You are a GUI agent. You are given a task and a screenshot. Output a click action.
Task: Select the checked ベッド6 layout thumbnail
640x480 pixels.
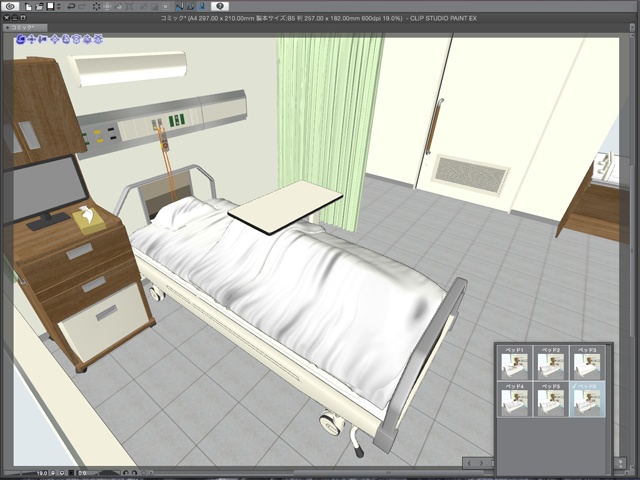pyautogui.click(x=587, y=399)
